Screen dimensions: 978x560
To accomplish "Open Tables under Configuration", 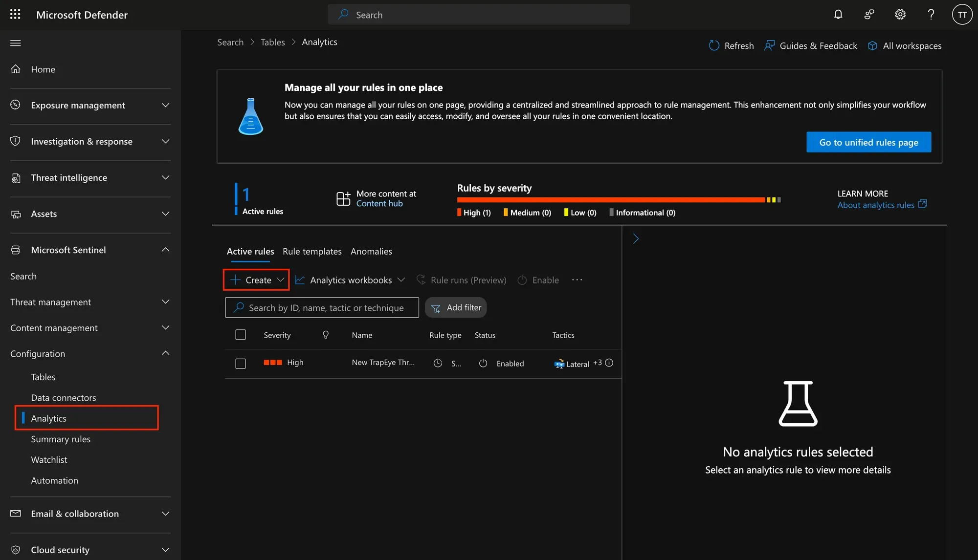I will (43, 377).
